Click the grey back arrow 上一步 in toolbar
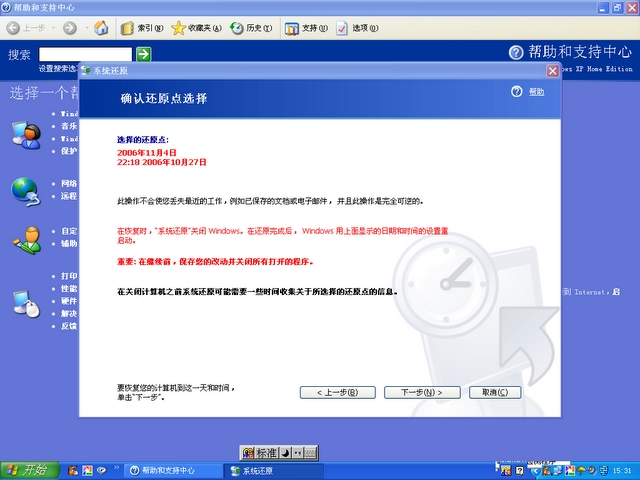The height and width of the screenshot is (480, 640). 13,28
